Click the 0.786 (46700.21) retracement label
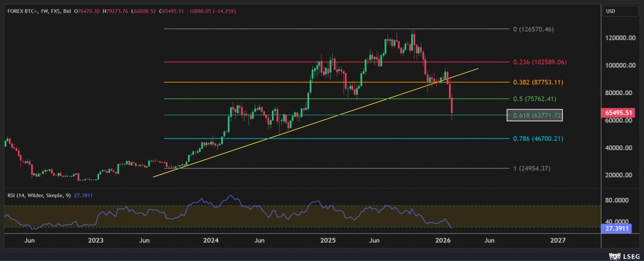 pyautogui.click(x=537, y=139)
